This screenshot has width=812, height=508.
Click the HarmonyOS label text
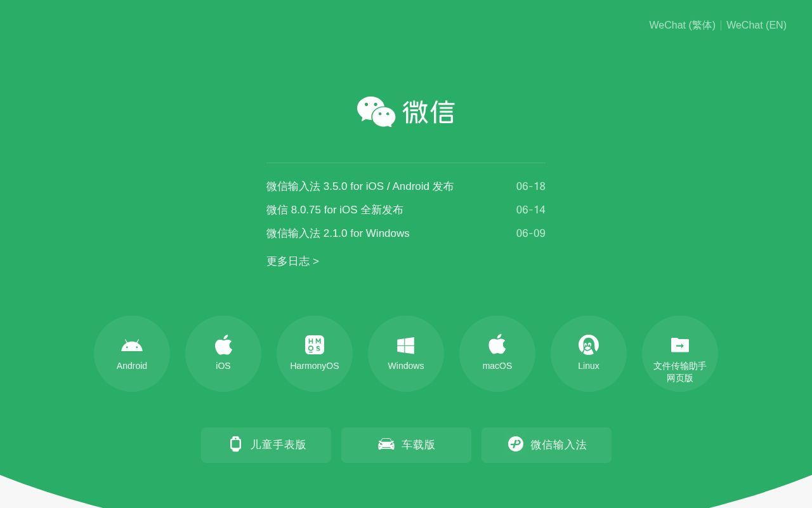point(315,366)
